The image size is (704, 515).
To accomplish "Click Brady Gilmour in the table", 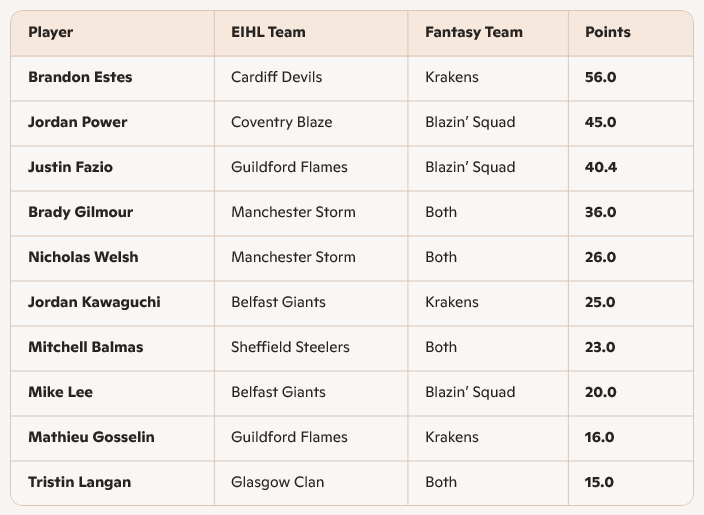I will coord(80,212).
